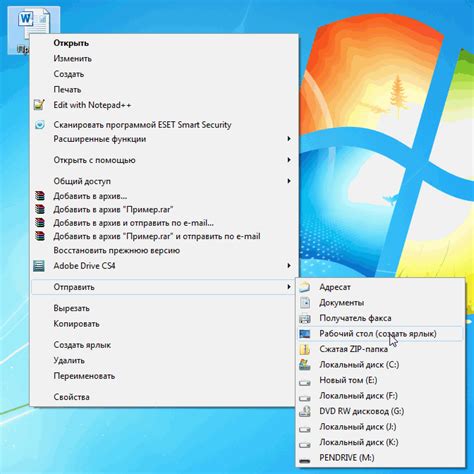Click the PENDRIVE (M:) drive icon
The width and height of the screenshot is (474, 474).
click(305, 460)
